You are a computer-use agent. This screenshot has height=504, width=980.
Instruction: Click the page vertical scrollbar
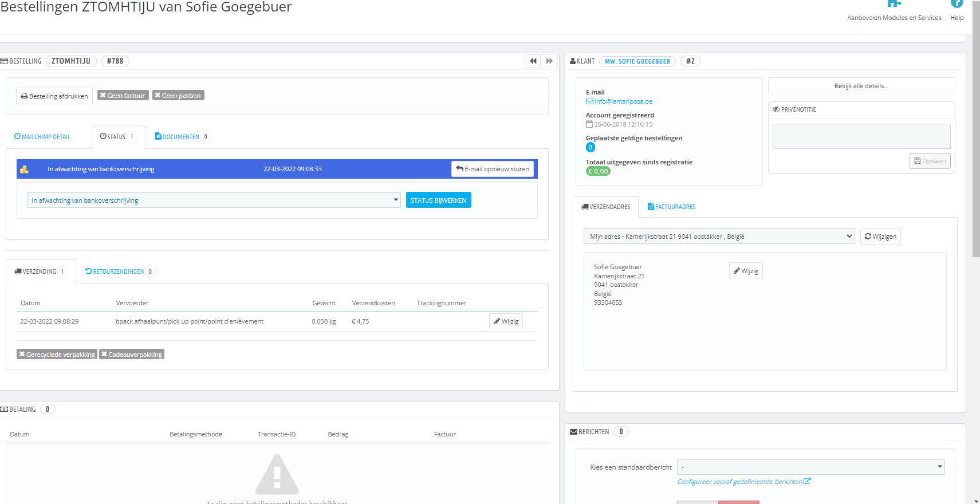(x=976, y=131)
